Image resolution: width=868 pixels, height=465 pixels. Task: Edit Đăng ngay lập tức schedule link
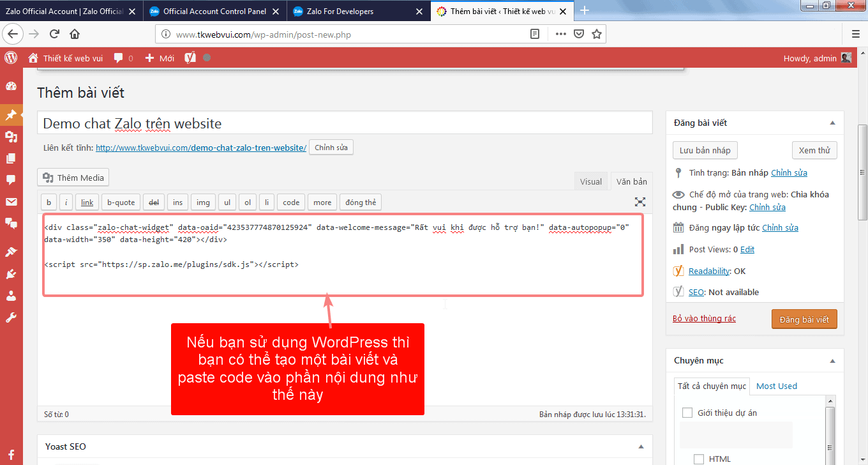pos(780,227)
